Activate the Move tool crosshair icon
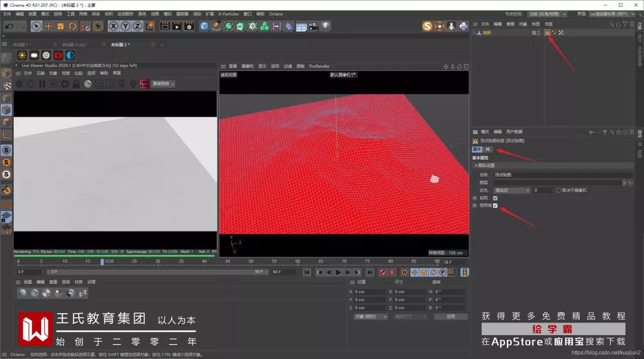The height and width of the screenshot is (359, 644). click(48, 26)
